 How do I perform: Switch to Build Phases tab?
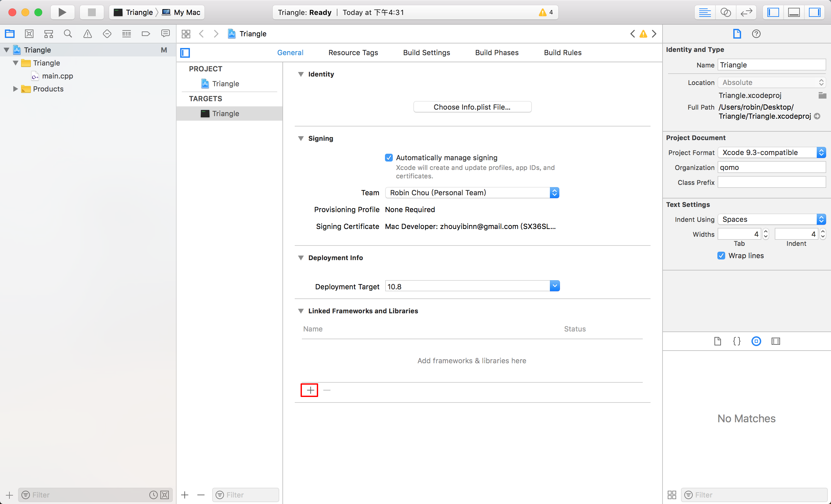click(497, 53)
